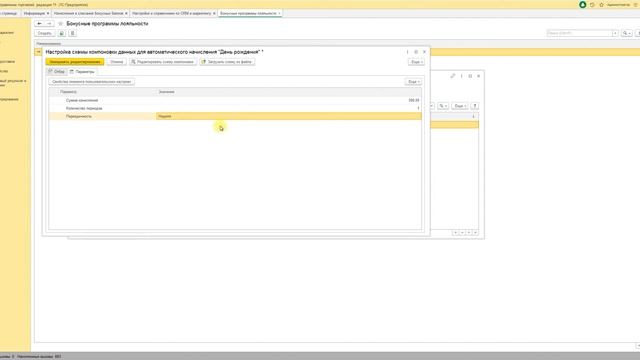The width and height of the screenshot is (640, 360).
Task: Open the history icon in title bar
Action: (592, 5)
